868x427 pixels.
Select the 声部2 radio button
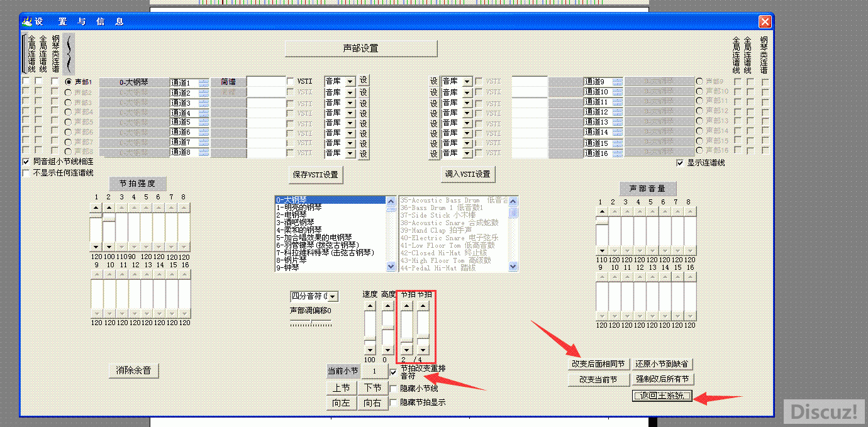point(69,92)
